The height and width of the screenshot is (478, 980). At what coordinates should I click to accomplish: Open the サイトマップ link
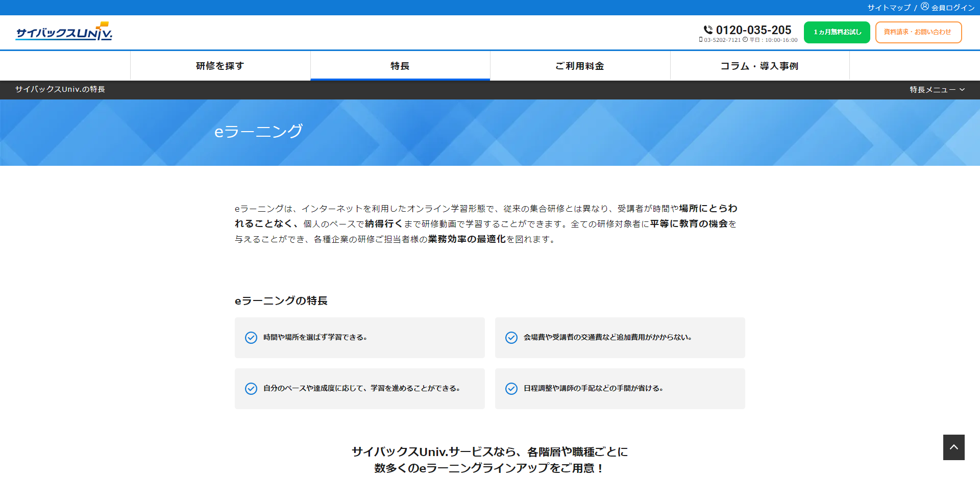(x=889, y=8)
